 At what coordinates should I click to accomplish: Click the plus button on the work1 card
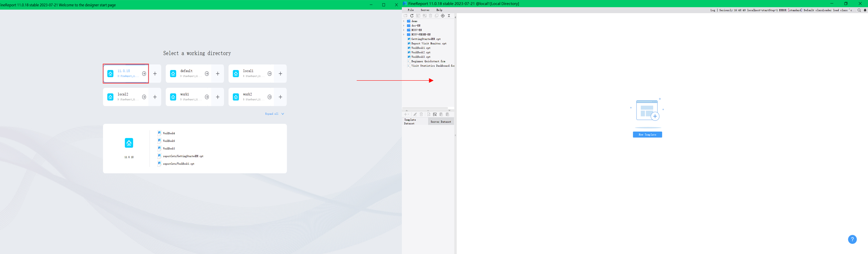218,97
